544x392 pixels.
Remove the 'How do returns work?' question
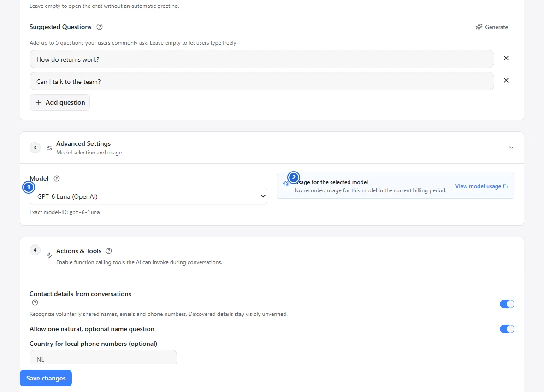coord(506,58)
